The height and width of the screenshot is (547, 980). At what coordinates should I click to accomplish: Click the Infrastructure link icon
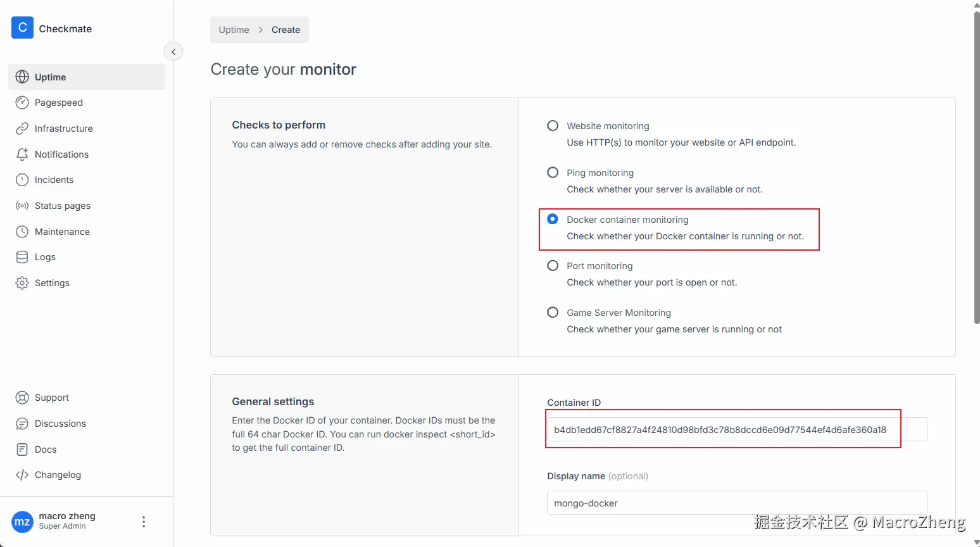[x=22, y=129]
